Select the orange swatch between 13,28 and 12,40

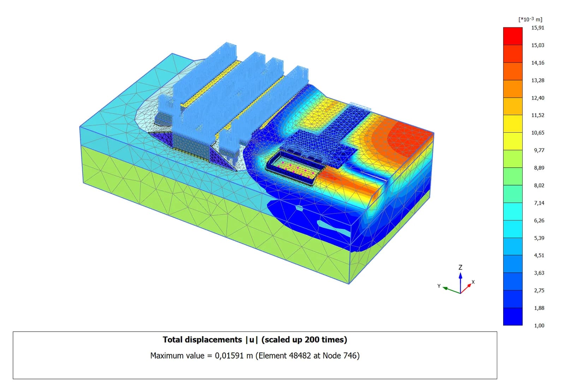click(x=513, y=89)
